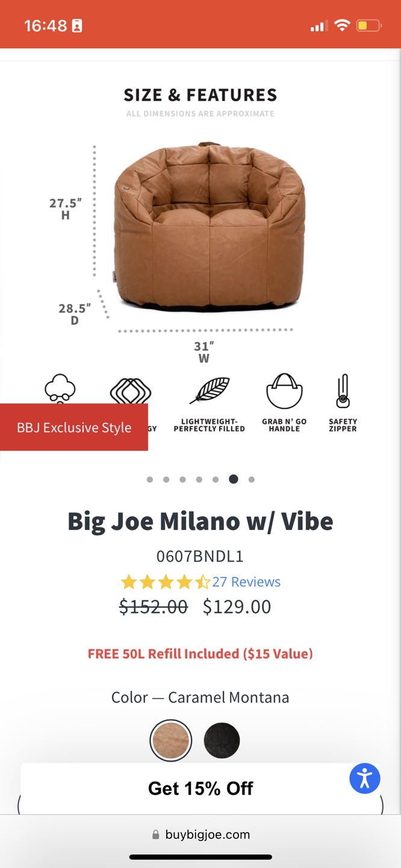Select the black color swatch

click(222, 740)
